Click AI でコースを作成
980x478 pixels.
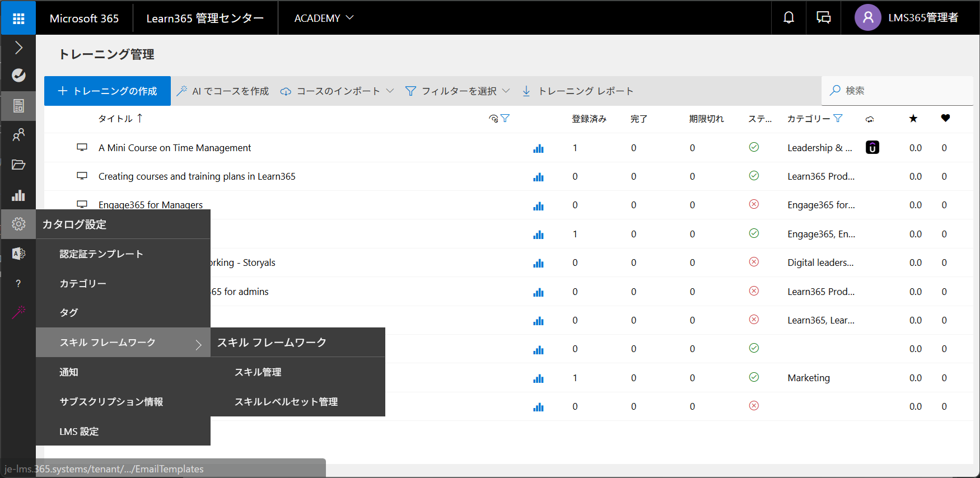[222, 91]
